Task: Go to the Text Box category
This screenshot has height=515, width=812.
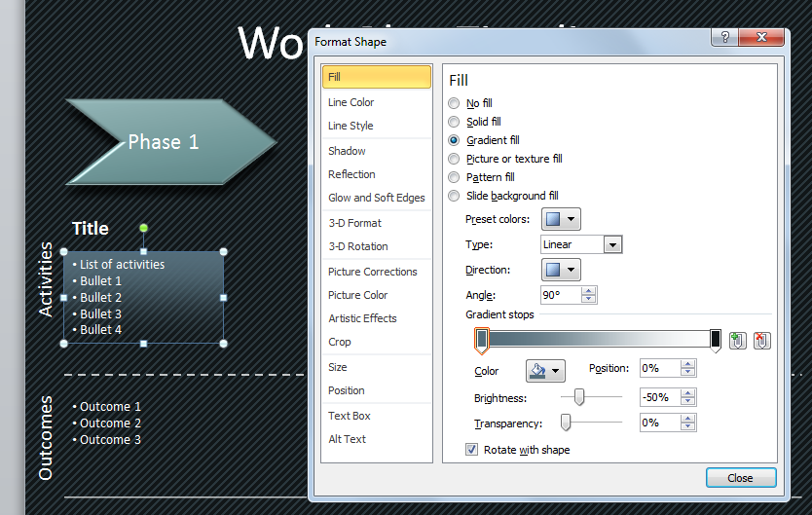Action: tap(350, 416)
